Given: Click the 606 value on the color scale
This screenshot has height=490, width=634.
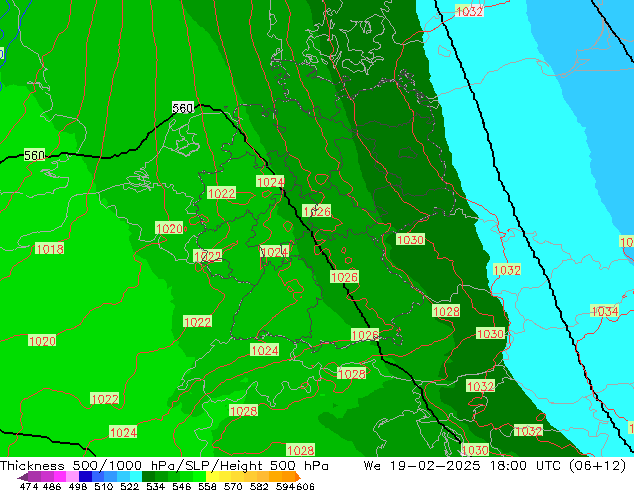Looking at the screenshot, I should pos(305,486).
